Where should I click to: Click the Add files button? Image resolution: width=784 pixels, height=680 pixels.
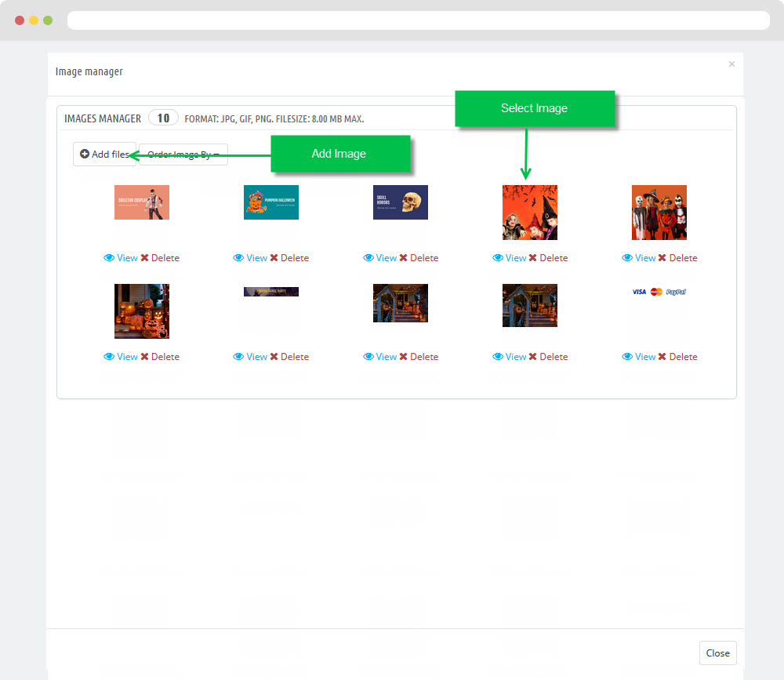104,154
